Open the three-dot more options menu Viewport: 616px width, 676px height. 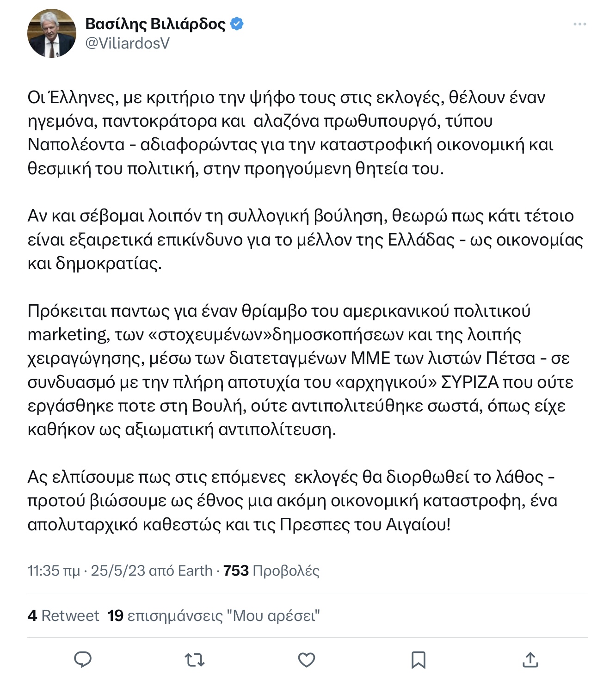pos(579,24)
